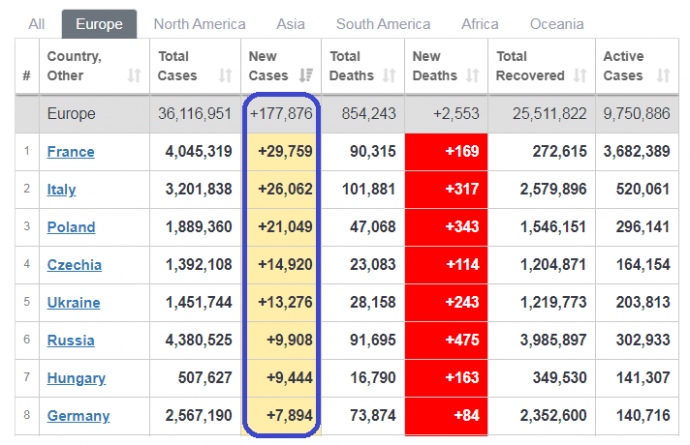690x445 pixels.
Task: Select the Africa tab
Action: point(480,24)
